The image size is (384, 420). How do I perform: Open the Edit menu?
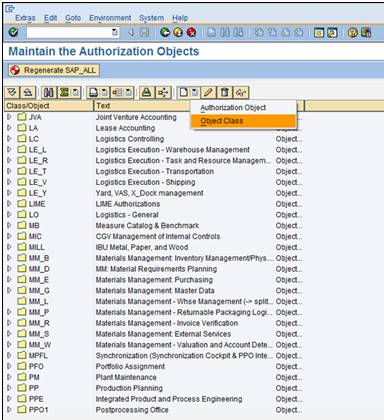[51, 18]
